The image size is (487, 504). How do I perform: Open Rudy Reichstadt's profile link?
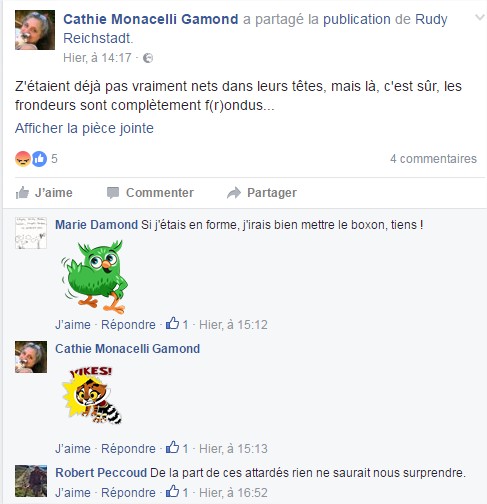point(255,29)
